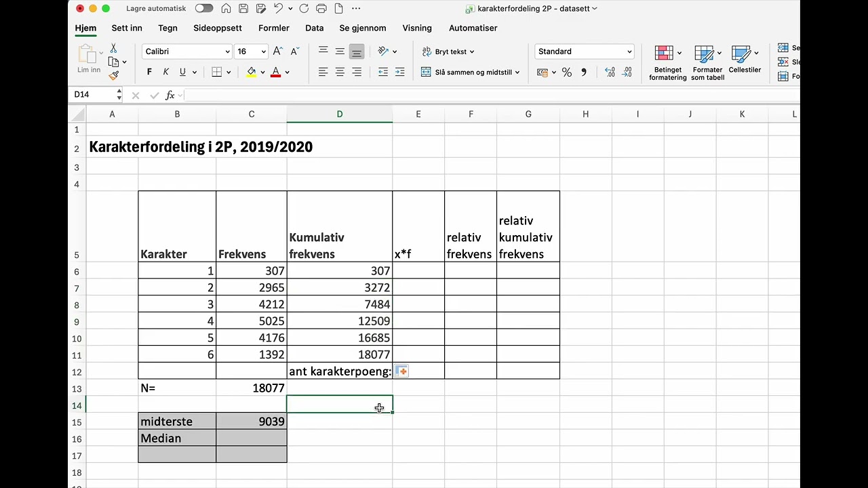The width and height of the screenshot is (868, 488).
Task: Switch to the Sideoppsett tab
Action: click(218, 28)
